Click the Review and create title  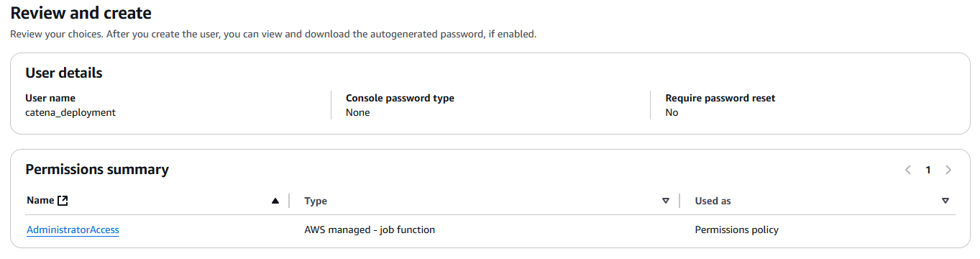point(81,13)
